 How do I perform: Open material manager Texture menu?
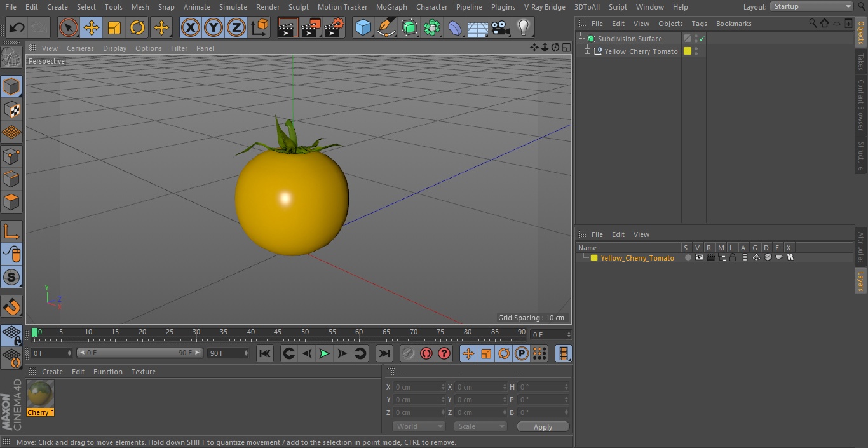pos(143,372)
